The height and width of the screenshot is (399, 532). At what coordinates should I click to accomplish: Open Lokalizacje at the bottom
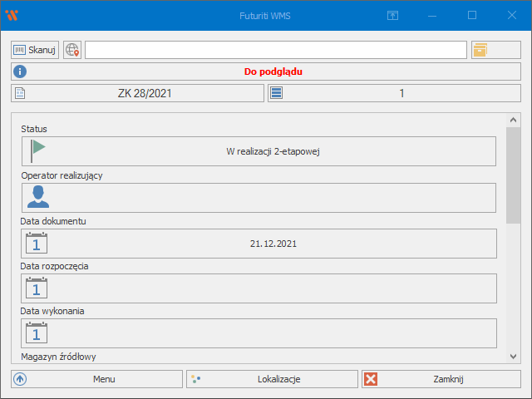(271, 379)
